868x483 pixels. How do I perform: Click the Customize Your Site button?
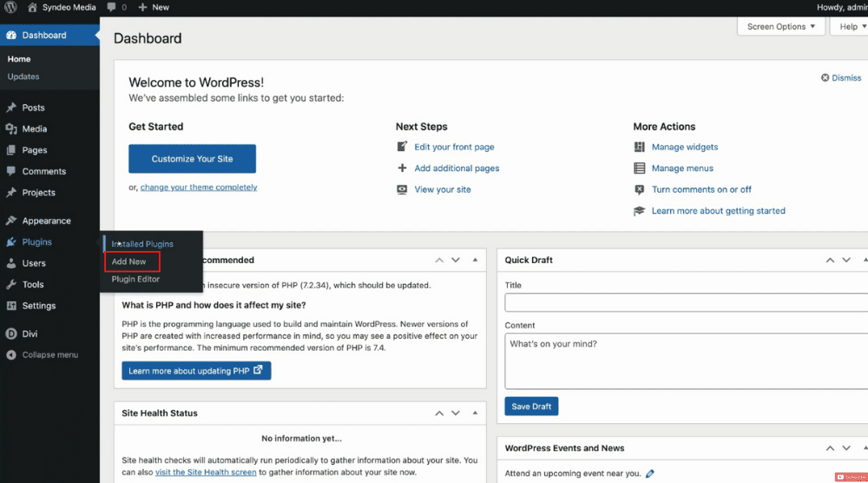coord(192,159)
